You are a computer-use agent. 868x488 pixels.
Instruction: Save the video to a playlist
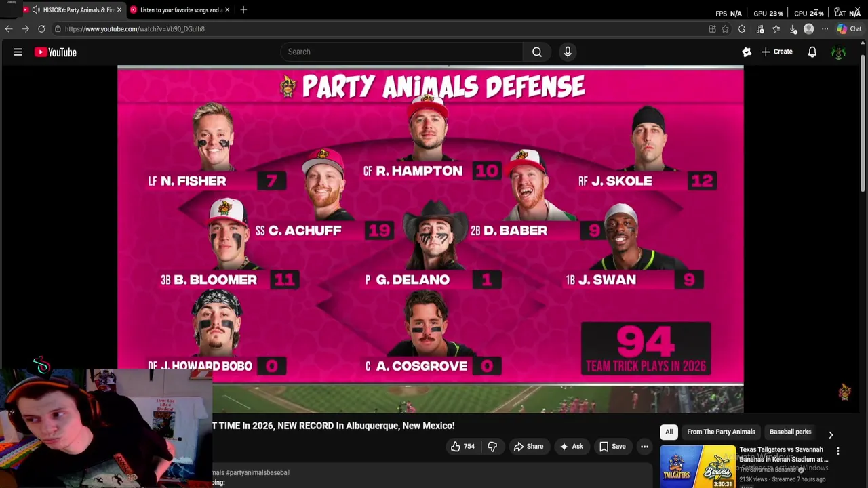pos(612,446)
